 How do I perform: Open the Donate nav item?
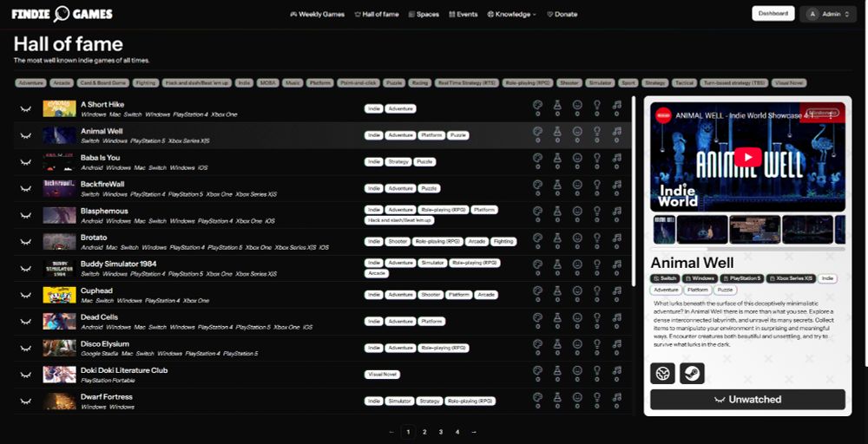pos(562,15)
